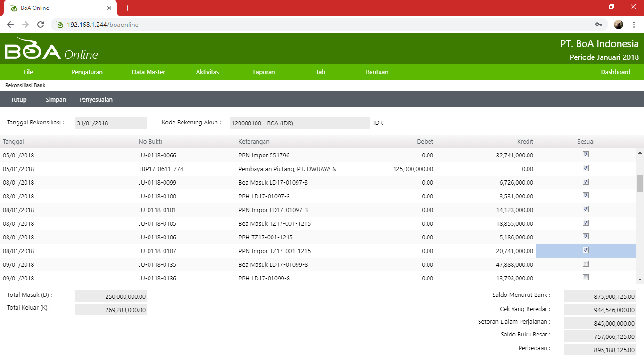Open the Aktivitas menu
Image resolution: width=644 pixels, height=361 pixels.
pyautogui.click(x=207, y=72)
